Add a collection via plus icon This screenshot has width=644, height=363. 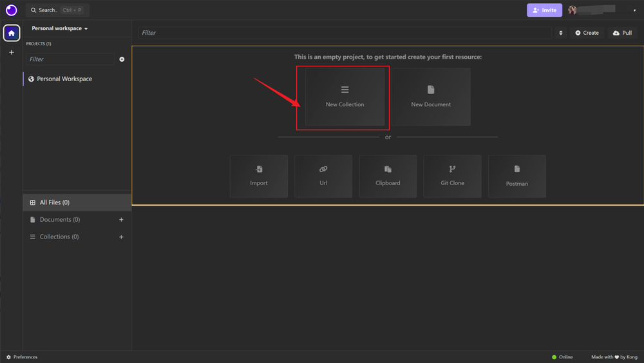[121, 237]
